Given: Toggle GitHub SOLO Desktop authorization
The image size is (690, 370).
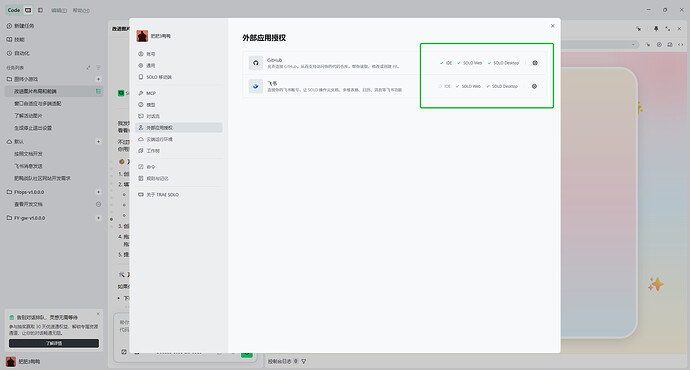Looking at the screenshot, I should 503,63.
